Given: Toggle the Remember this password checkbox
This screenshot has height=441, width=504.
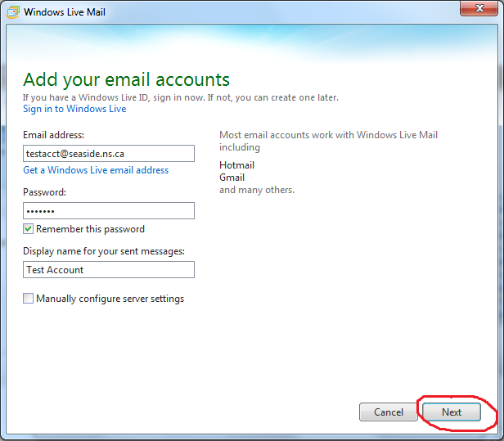Looking at the screenshot, I should point(28,229).
